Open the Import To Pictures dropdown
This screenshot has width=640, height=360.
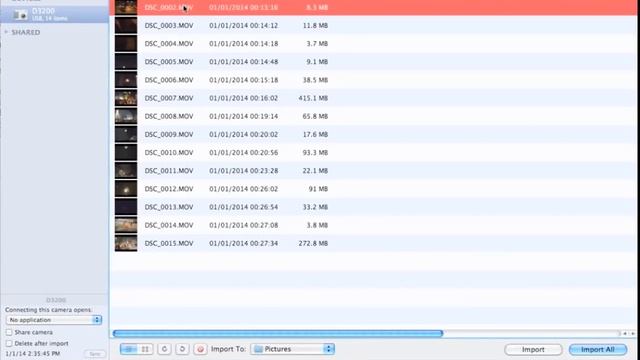pos(293,349)
